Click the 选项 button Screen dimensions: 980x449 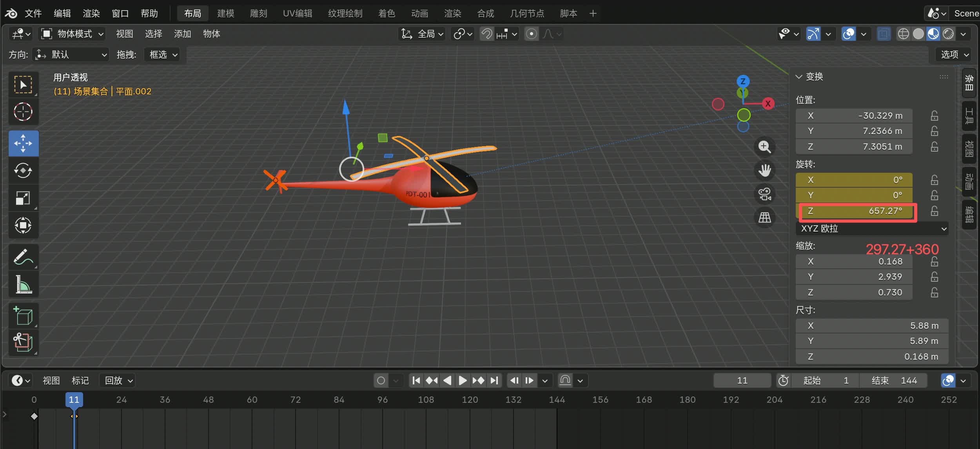(954, 54)
